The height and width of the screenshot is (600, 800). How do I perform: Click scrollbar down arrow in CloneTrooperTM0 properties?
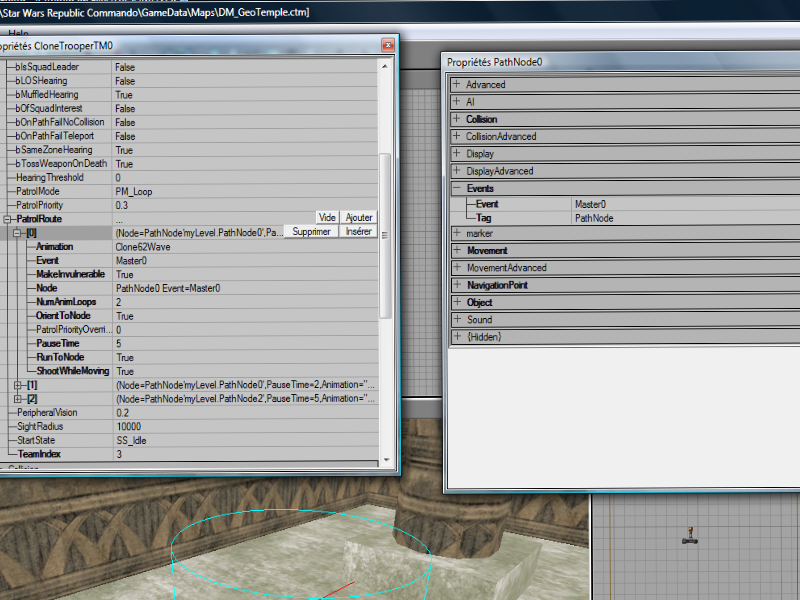tap(386, 460)
